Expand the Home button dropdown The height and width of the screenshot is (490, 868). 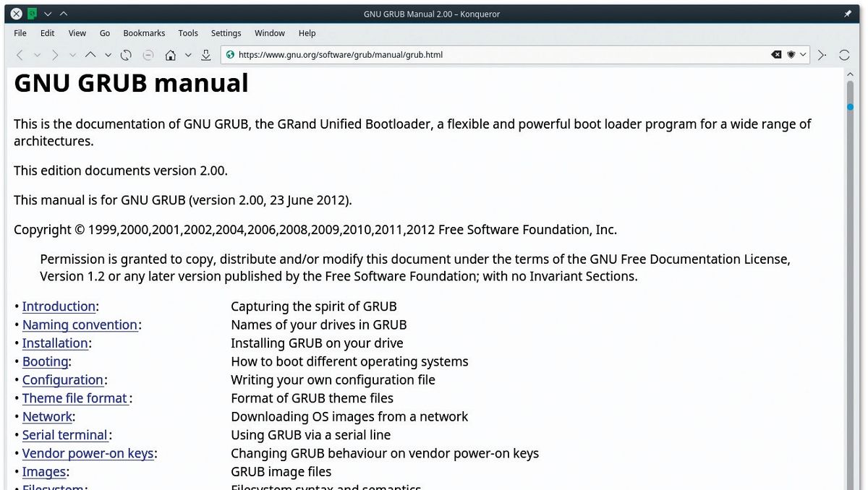point(187,54)
